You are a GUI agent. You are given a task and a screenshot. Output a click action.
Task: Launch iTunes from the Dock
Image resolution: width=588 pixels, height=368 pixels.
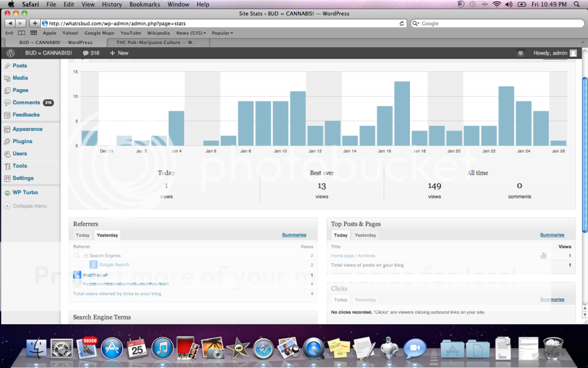click(162, 348)
